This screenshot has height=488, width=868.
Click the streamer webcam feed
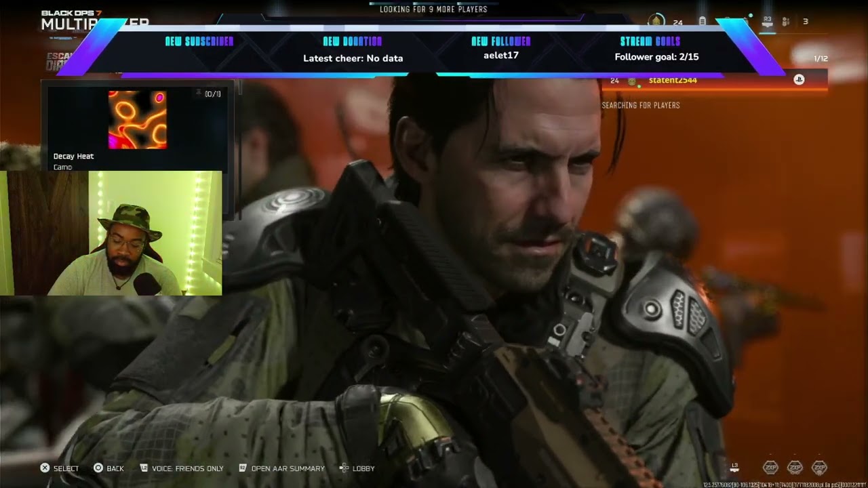pos(111,233)
